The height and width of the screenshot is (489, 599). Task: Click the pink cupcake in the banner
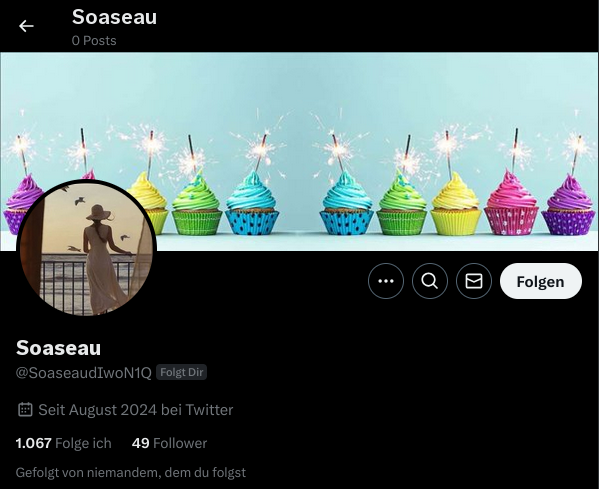coord(511,204)
